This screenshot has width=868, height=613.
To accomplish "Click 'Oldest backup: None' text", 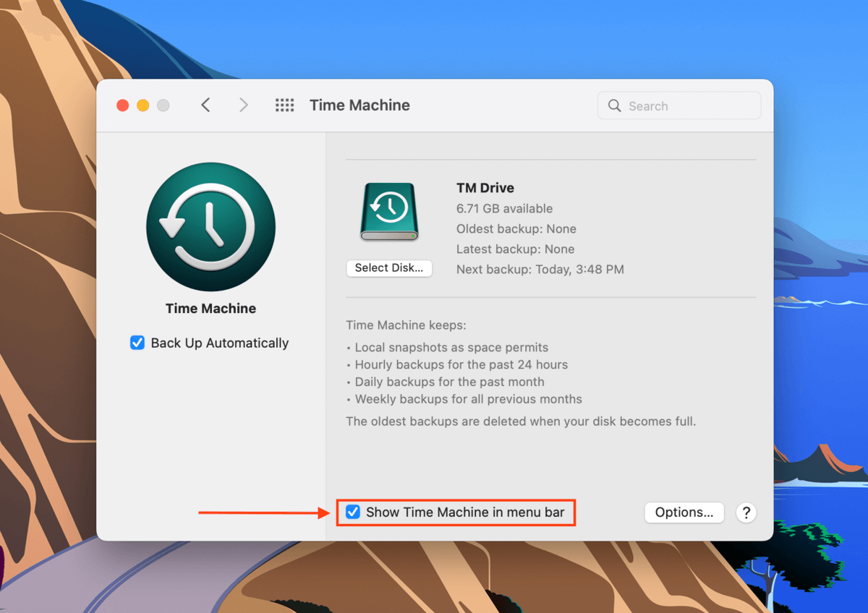I will (x=516, y=228).
